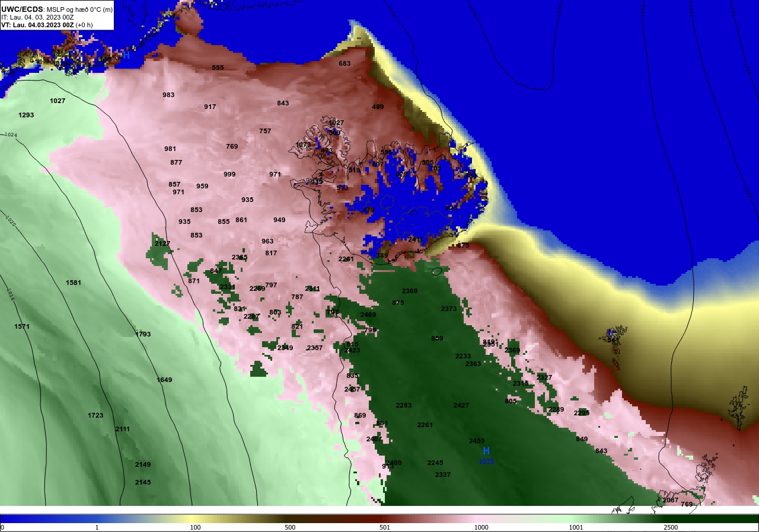The height and width of the screenshot is (532, 759).
Task: Click the 2127 height value
Action: (162, 243)
